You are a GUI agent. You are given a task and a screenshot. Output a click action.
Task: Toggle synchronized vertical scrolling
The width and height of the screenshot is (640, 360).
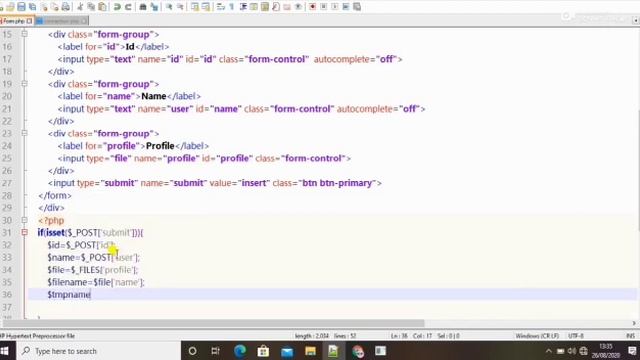[x=195, y=7]
